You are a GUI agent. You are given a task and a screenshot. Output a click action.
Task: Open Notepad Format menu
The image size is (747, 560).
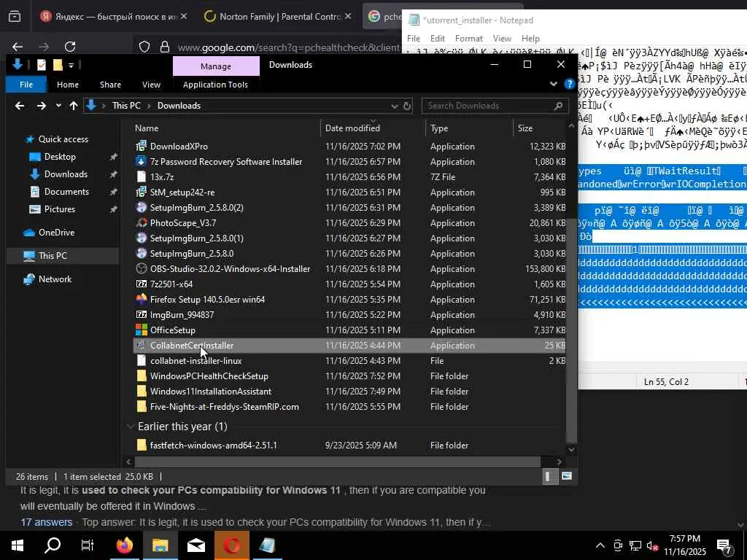[469, 39]
